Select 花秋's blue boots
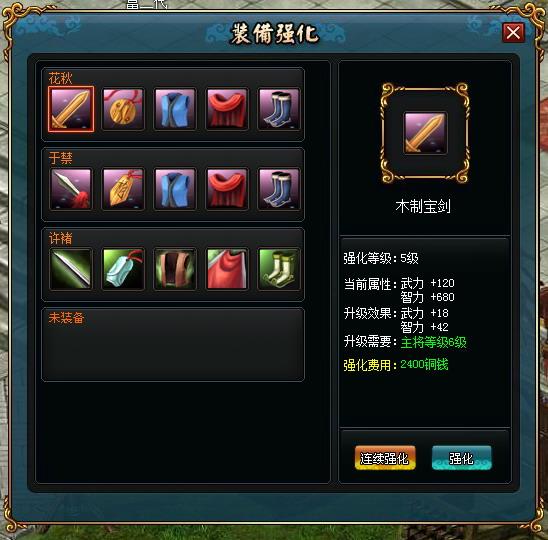The width and height of the screenshot is (548, 540). click(x=279, y=109)
